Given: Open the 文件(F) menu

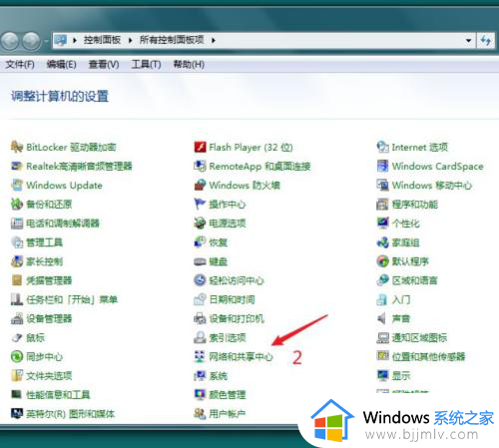Looking at the screenshot, I should click(20, 64).
